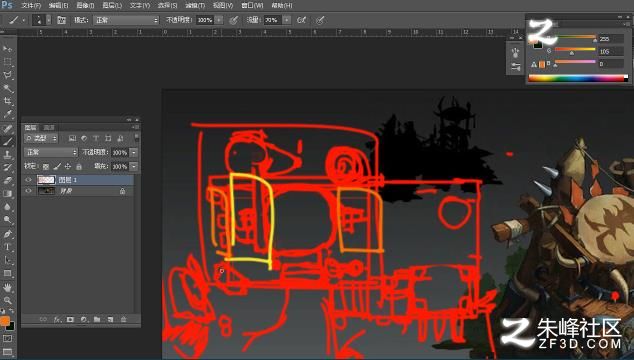Open the 滤镜(T) menu
Image resolution: width=634 pixels, height=360 pixels.
point(195,6)
